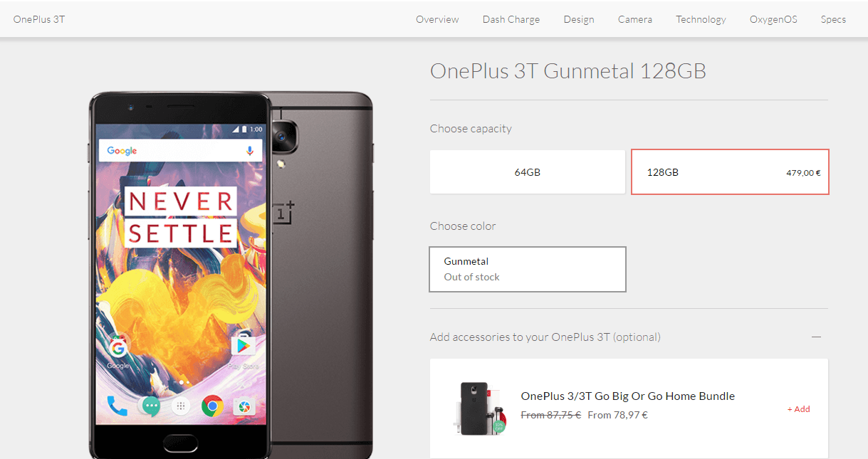This screenshot has height=459, width=868.
Task: Choose the Gunmetal color option
Action: click(x=528, y=269)
